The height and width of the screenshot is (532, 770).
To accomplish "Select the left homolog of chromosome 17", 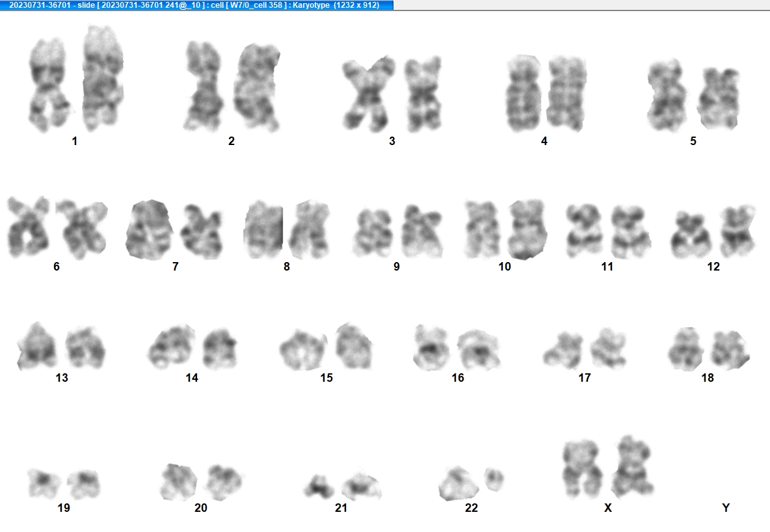I will (x=563, y=351).
